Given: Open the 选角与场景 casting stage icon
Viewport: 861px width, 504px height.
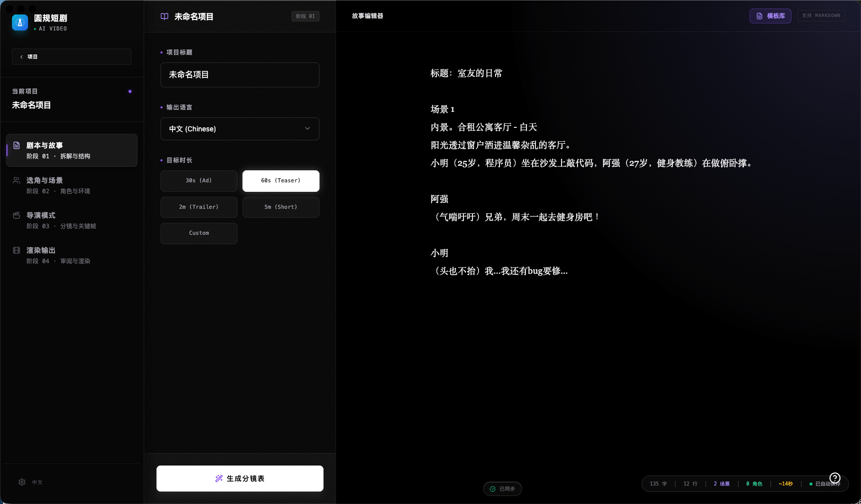Looking at the screenshot, I should [x=16, y=180].
